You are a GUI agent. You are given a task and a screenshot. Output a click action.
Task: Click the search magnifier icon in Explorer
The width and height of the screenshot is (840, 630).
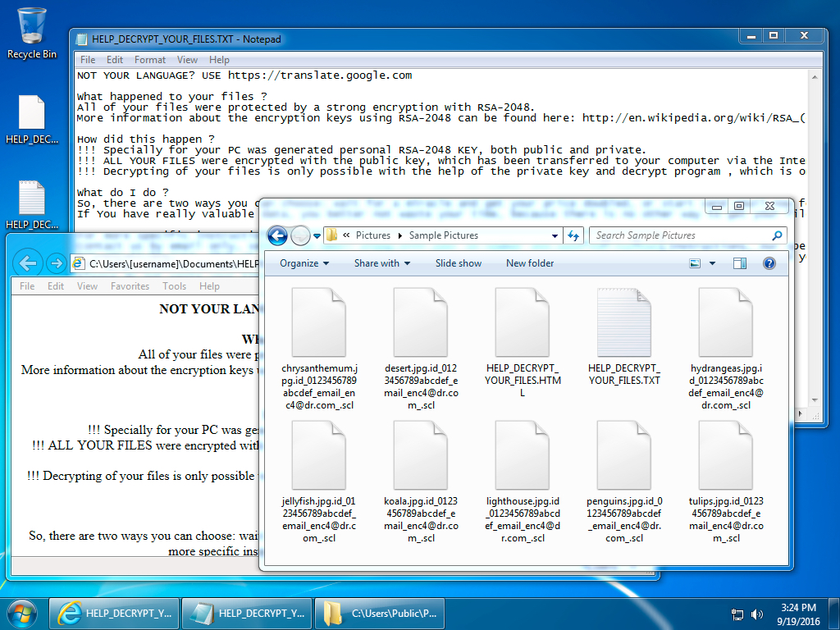click(778, 235)
